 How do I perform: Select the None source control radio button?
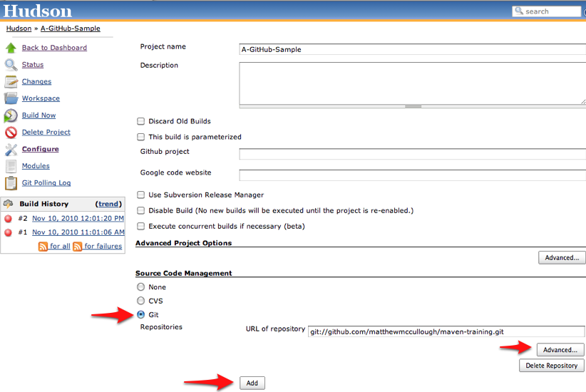[140, 287]
